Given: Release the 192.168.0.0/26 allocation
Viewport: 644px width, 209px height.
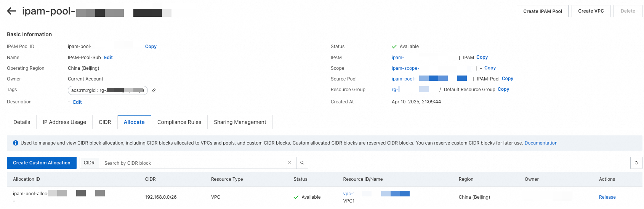Looking at the screenshot, I should (607, 197).
